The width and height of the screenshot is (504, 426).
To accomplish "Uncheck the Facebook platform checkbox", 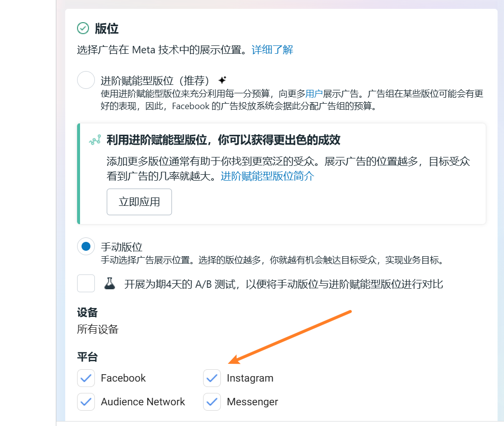I will coord(86,378).
